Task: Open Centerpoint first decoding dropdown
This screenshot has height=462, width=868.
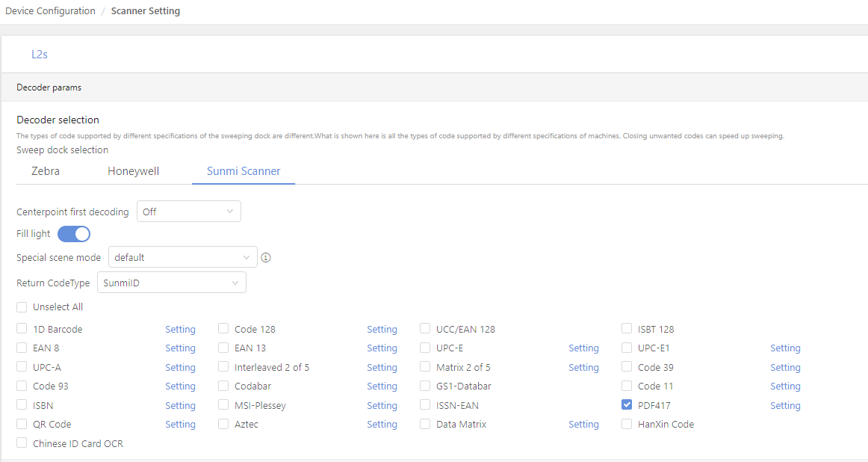Action: [x=189, y=212]
